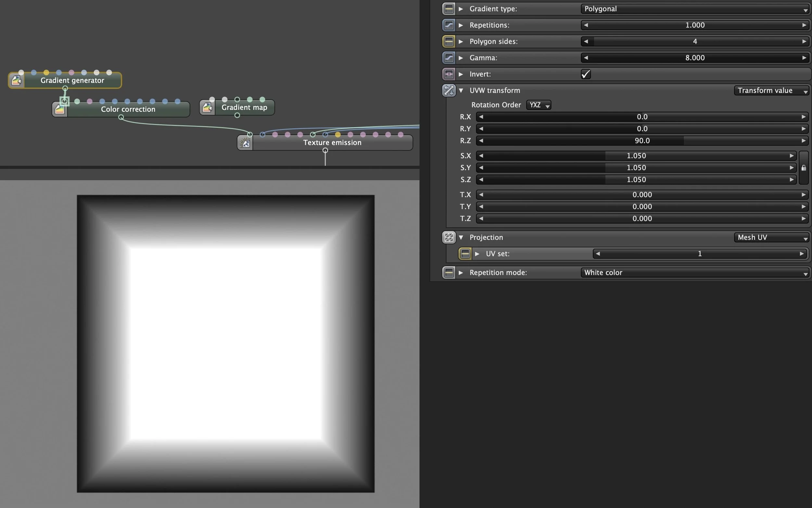Click the Gamma float pin icon

pyautogui.click(x=449, y=58)
